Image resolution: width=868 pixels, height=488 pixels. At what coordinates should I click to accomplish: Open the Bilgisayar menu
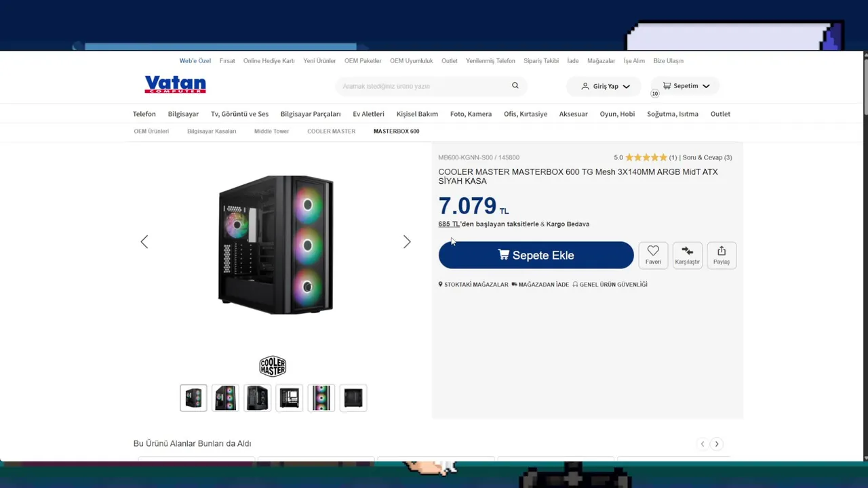pos(183,114)
